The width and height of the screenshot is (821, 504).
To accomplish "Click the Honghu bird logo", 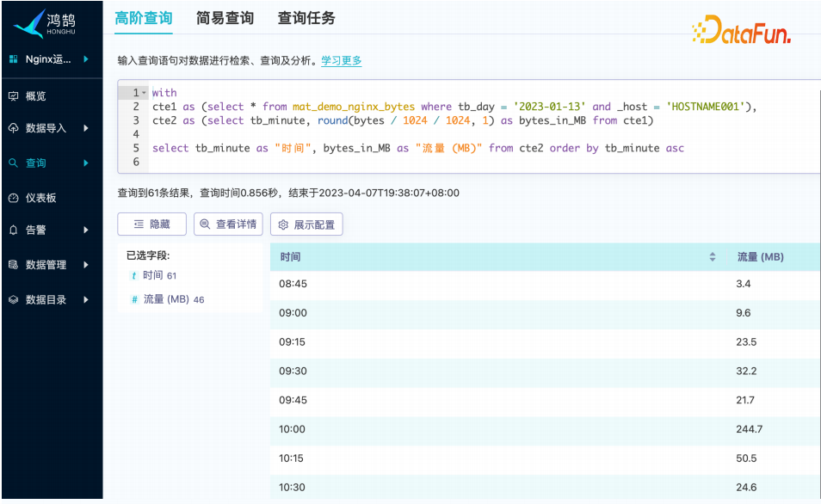I will coord(29,23).
